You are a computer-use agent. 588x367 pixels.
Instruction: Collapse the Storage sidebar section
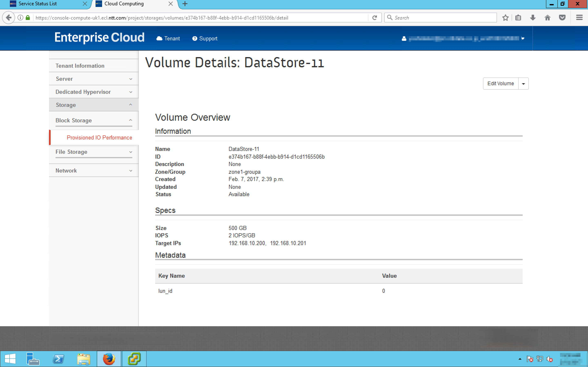click(94, 105)
